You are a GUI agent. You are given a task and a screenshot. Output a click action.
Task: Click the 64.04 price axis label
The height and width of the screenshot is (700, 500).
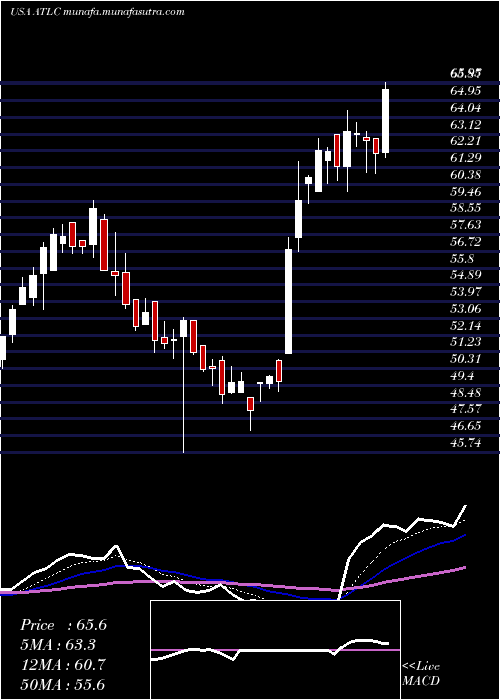pyautogui.click(x=465, y=108)
